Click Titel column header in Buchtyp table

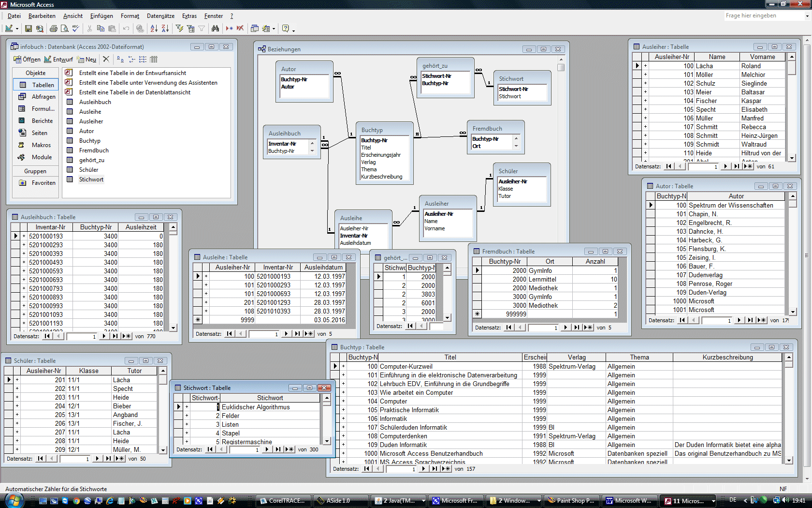tap(450, 358)
